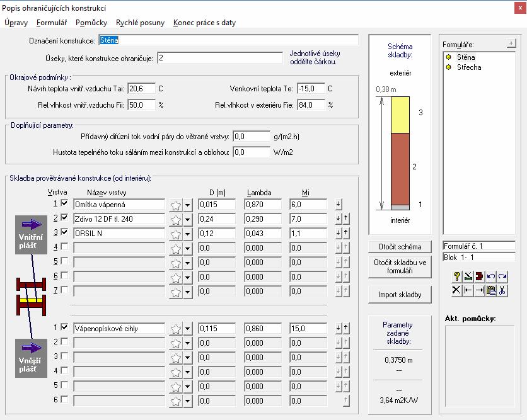Click the Rel. vlhkost Fie field 84,0
The image size is (527, 420).
click(x=311, y=105)
